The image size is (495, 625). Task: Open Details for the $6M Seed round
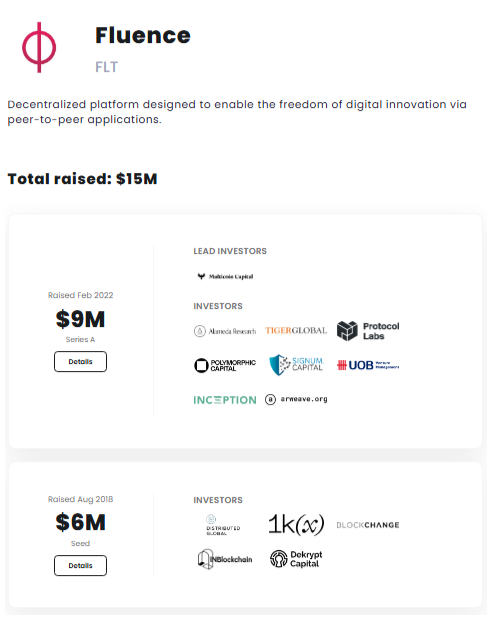(x=81, y=566)
